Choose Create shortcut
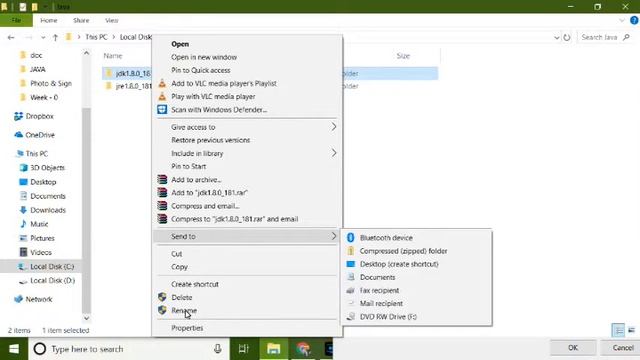 point(195,284)
